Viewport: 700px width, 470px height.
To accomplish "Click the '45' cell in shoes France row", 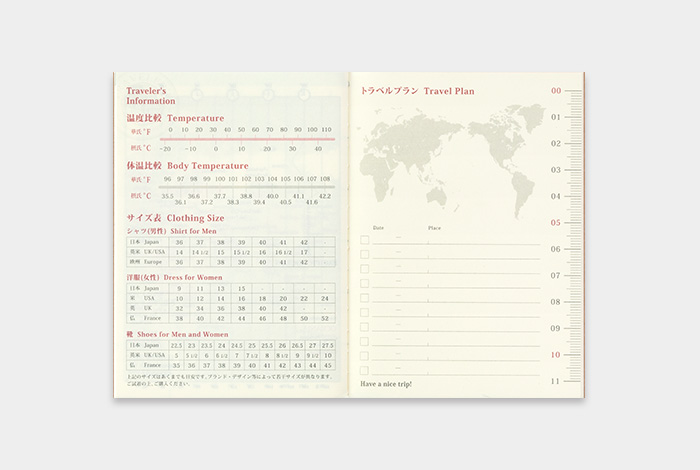I will click(x=328, y=365).
